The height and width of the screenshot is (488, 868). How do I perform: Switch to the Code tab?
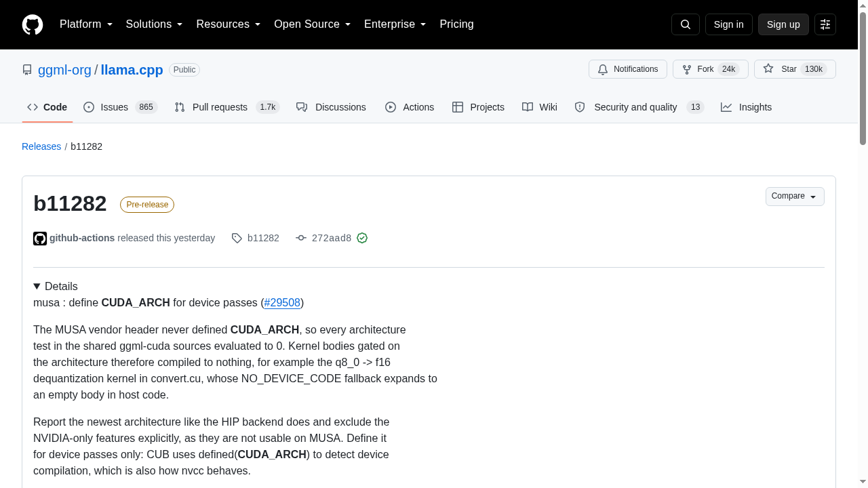coord(47,107)
